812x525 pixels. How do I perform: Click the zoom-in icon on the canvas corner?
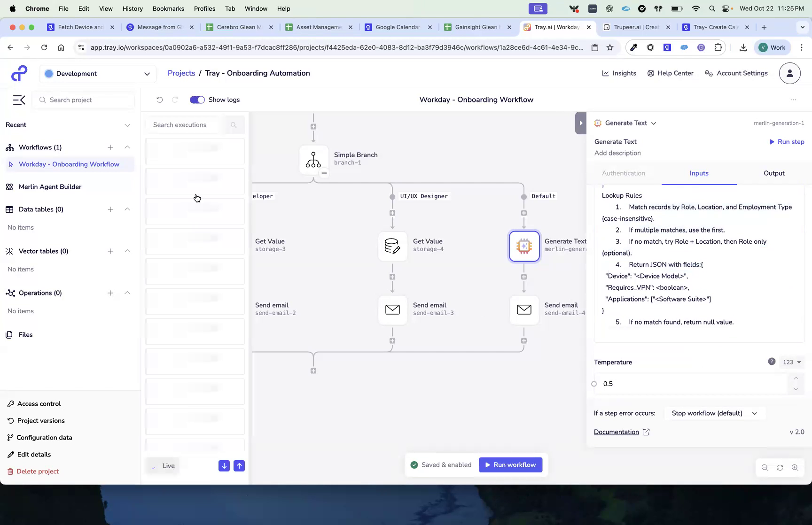click(x=795, y=467)
